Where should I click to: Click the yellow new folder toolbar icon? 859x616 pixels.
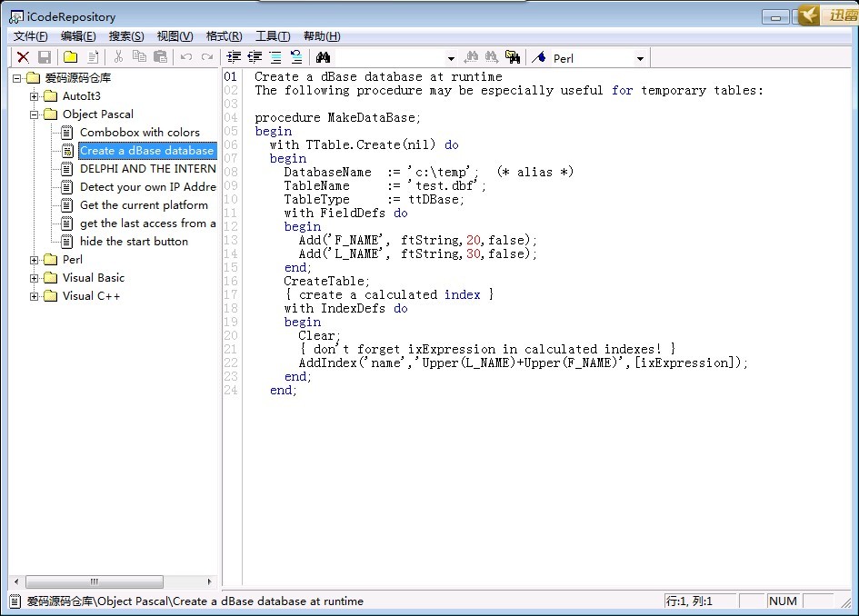70,57
